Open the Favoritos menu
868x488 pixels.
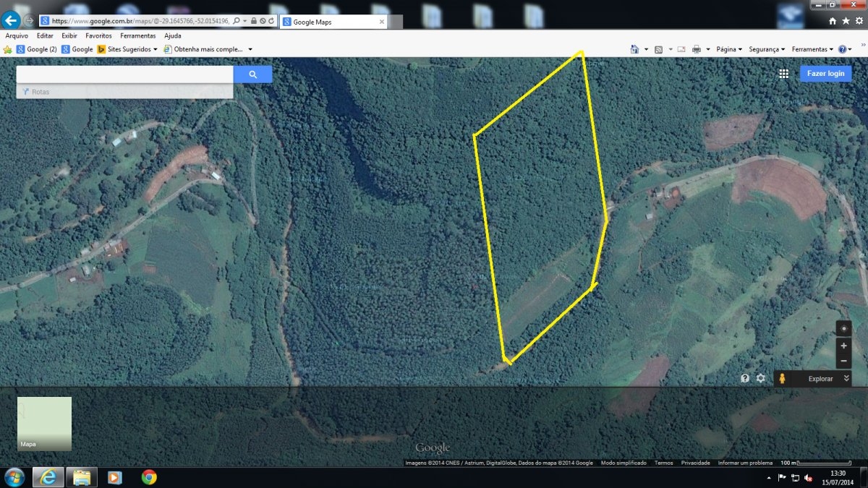pyautogui.click(x=98, y=35)
